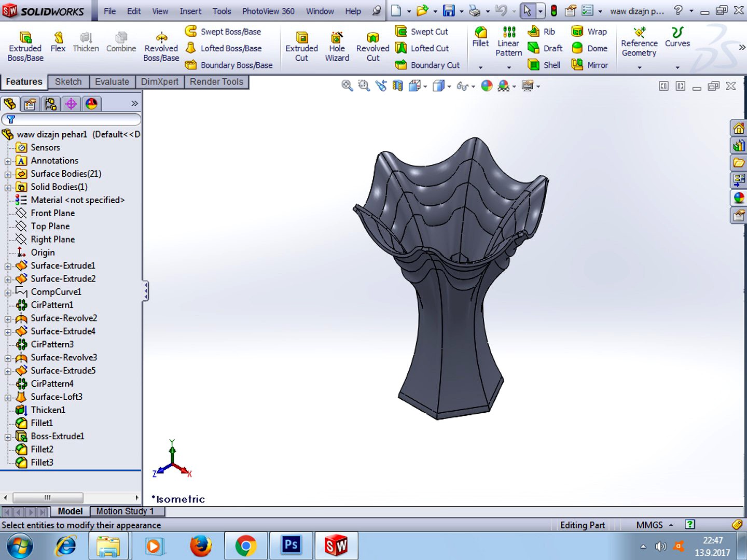Open DisplayManager tab icon

click(91, 104)
